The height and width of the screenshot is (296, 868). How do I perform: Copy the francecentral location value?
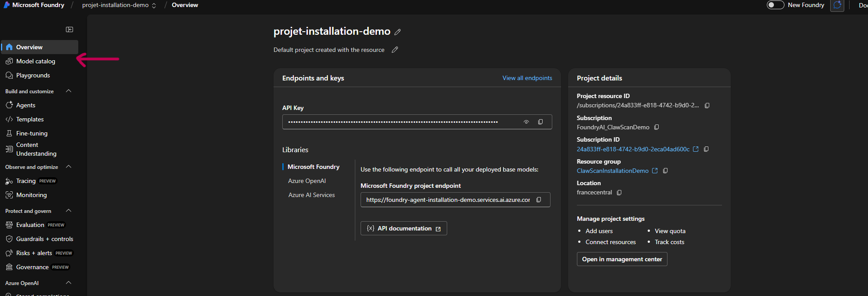[619, 193]
